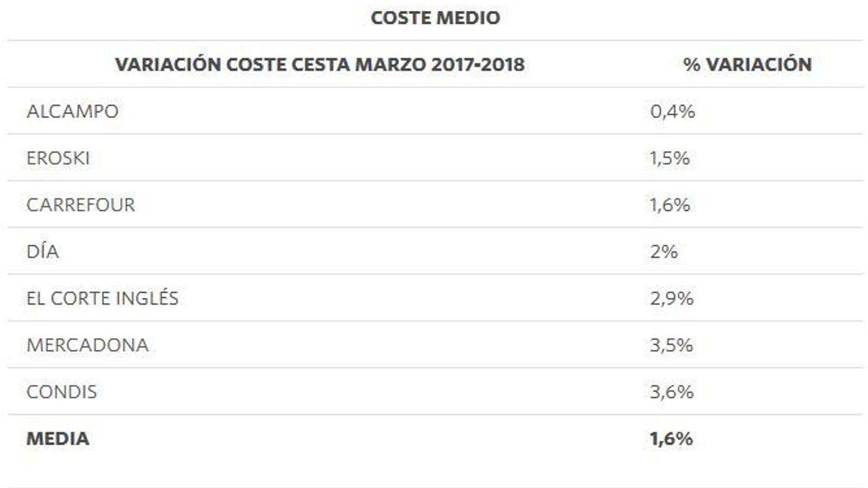This screenshot has height=488, width=868.
Task: Select the 2% value for DÍA
Action: click(663, 252)
